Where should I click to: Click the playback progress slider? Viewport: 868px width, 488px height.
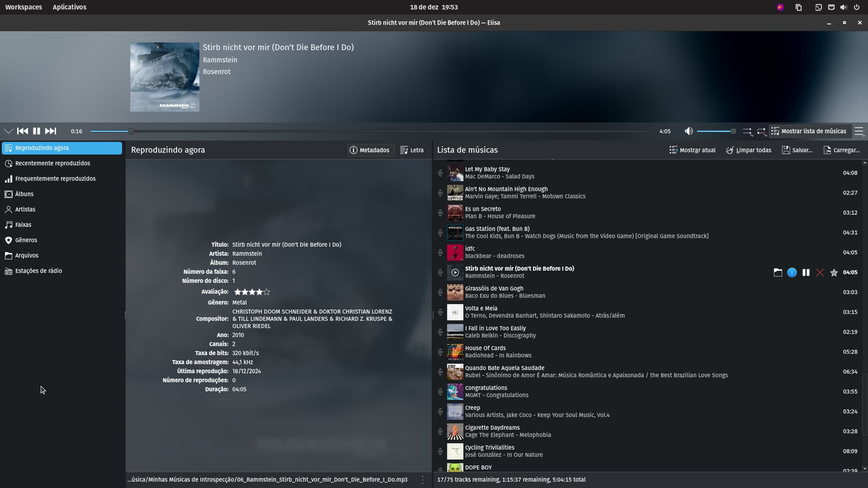(370, 131)
